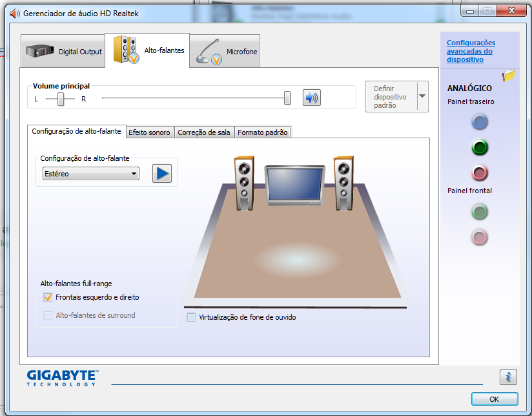
Task: Select the pink rear panel jack
Action: pos(480,173)
